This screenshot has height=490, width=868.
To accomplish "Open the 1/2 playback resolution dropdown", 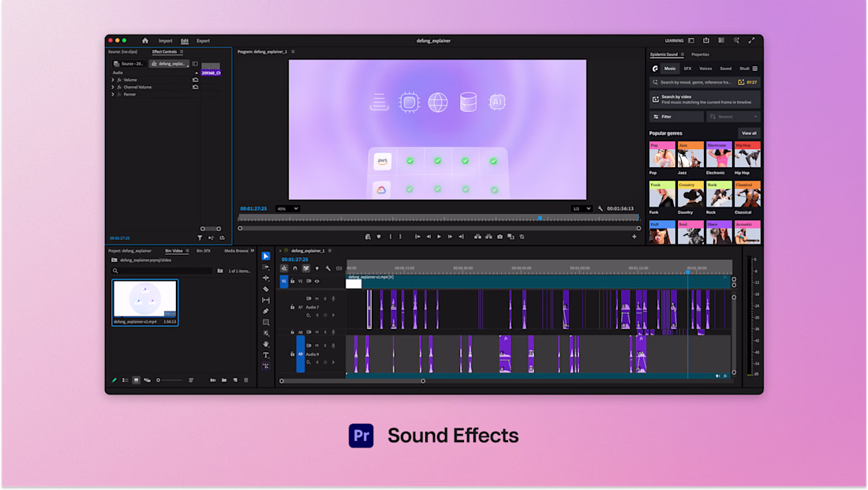I will tap(582, 208).
